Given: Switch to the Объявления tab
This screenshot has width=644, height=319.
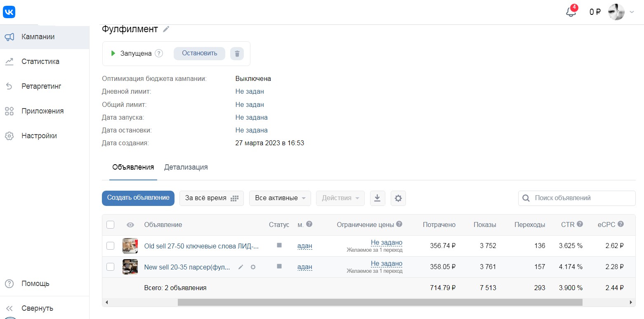Looking at the screenshot, I should (x=133, y=167).
